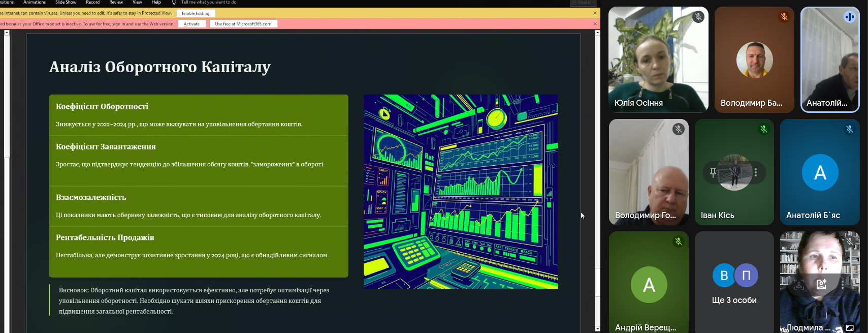Click the Enable Editing button
This screenshot has width=868, height=333.
click(x=196, y=13)
